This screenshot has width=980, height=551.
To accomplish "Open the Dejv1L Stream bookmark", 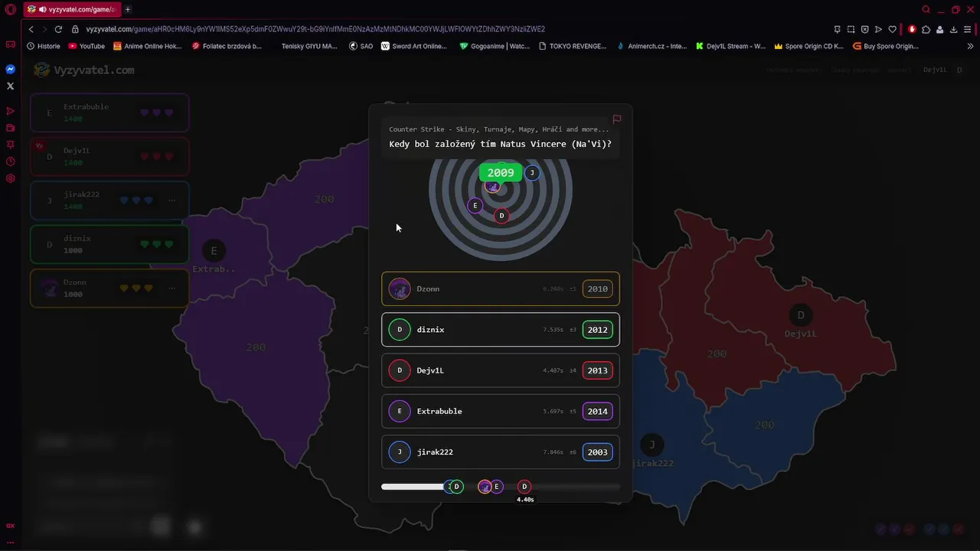I will pos(730,46).
